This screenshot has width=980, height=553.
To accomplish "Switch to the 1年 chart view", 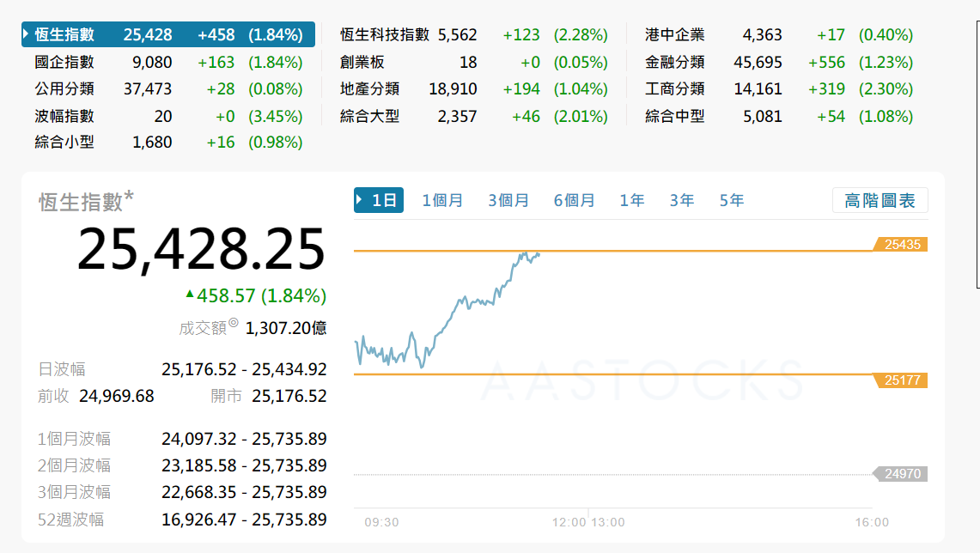I will click(631, 199).
